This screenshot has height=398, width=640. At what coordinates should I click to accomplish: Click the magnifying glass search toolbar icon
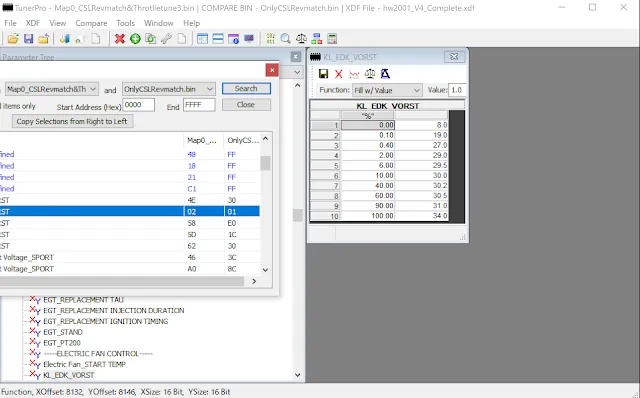[286, 39]
